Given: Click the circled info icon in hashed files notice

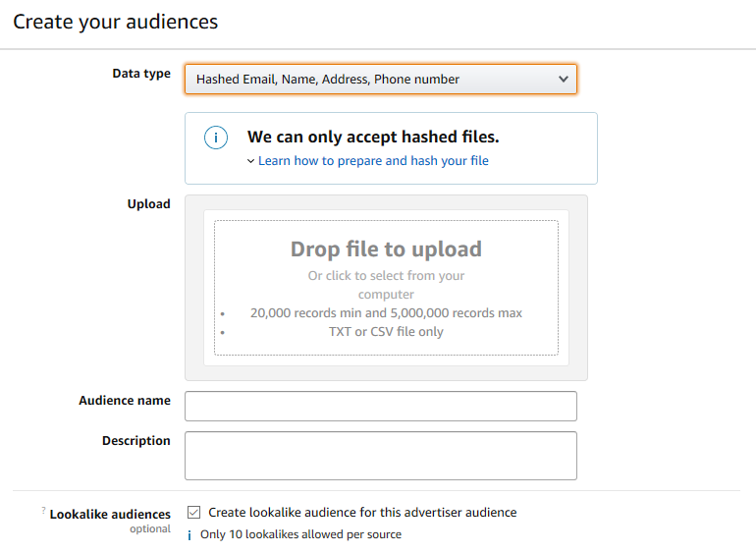Looking at the screenshot, I should 216,138.
